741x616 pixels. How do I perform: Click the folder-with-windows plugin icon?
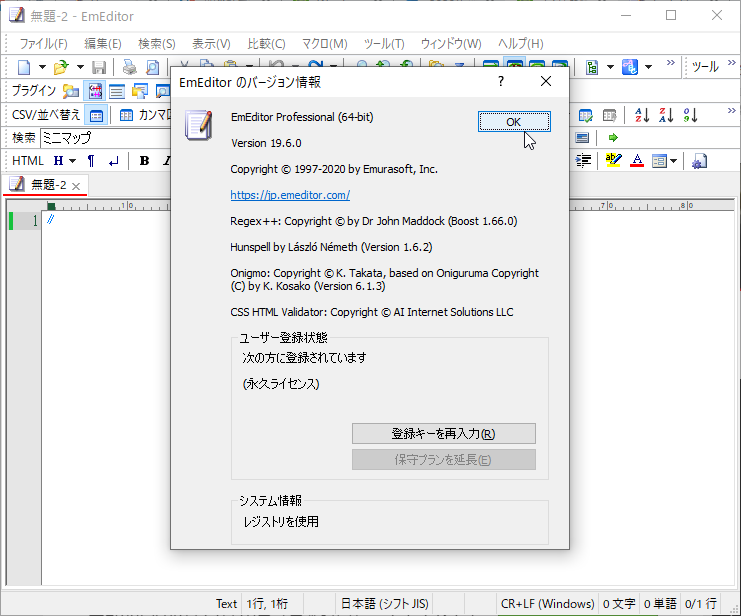coord(139,91)
